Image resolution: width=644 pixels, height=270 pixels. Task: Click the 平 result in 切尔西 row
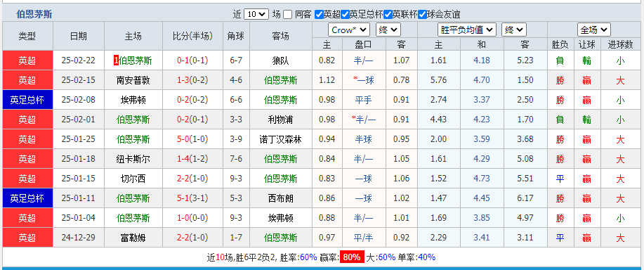[560, 179]
